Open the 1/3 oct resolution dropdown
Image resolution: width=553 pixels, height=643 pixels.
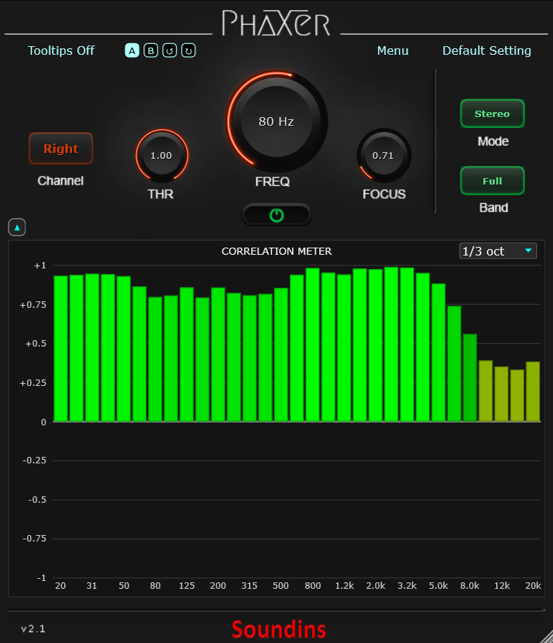pos(498,251)
